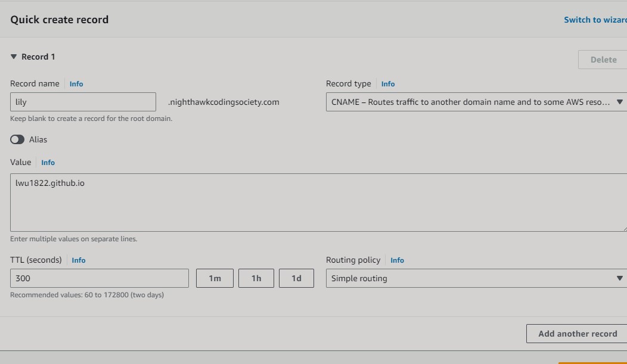This screenshot has height=364, width=627.
Task: View Info for TTL (seconds)
Action: [78, 260]
